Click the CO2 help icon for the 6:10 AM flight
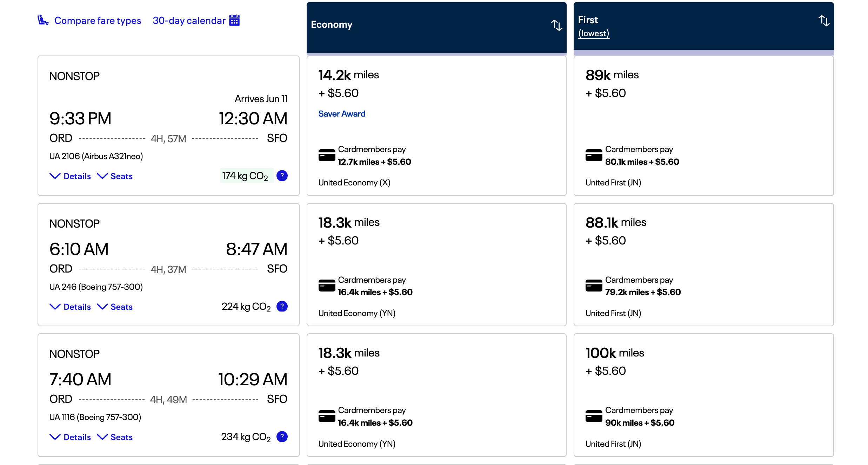This screenshot has width=868, height=465. 282,306
